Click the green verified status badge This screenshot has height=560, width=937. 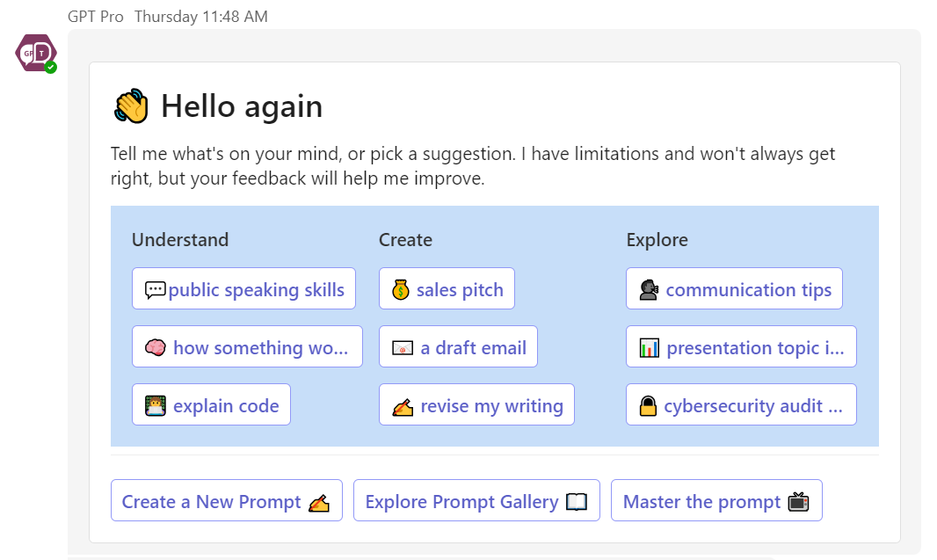pyautogui.click(x=51, y=68)
